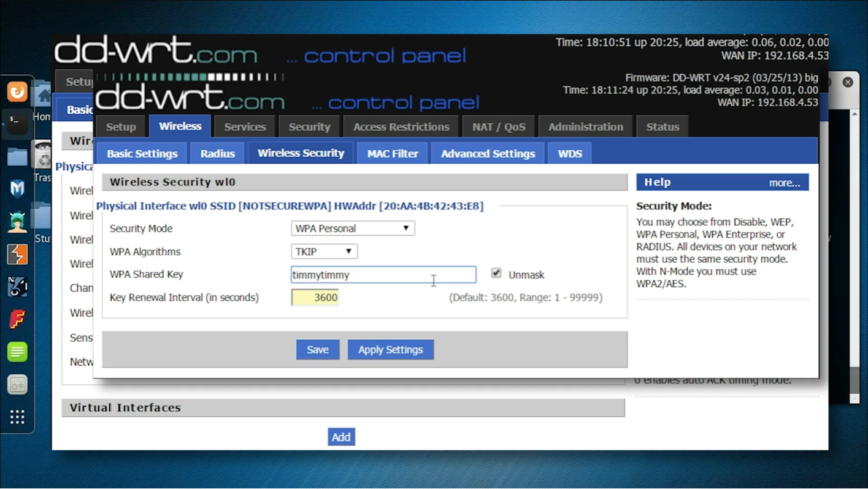
Task: Click the Save button
Action: click(318, 350)
